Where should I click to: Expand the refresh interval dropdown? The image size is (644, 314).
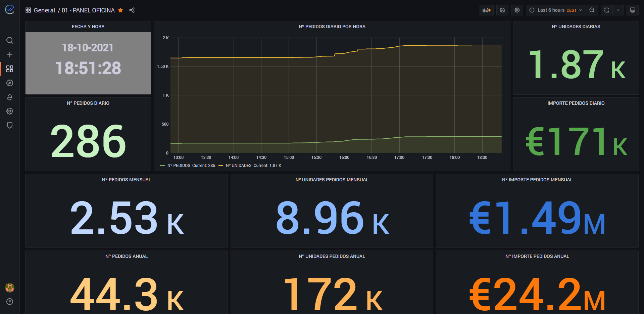click(x=618, y=10)
